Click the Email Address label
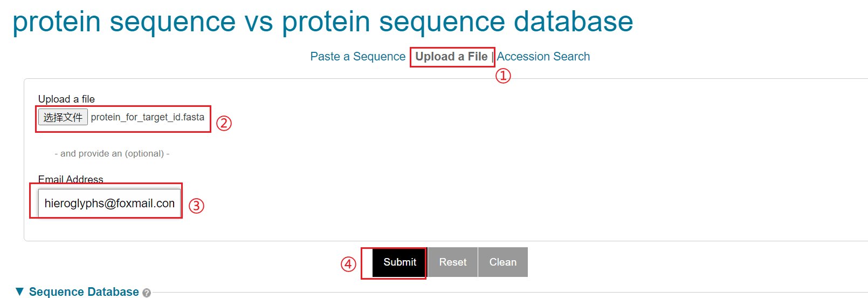This screenshot has width=868, height=298. [71, 180]
